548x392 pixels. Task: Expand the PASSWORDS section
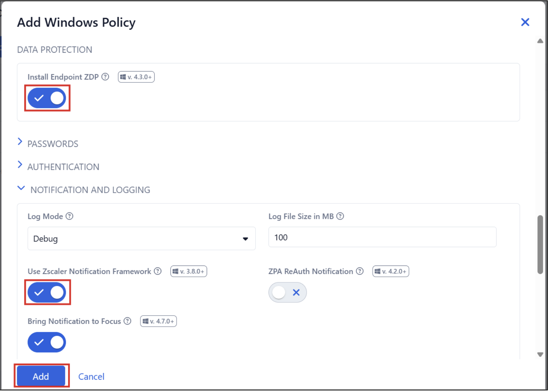point(48,143)
